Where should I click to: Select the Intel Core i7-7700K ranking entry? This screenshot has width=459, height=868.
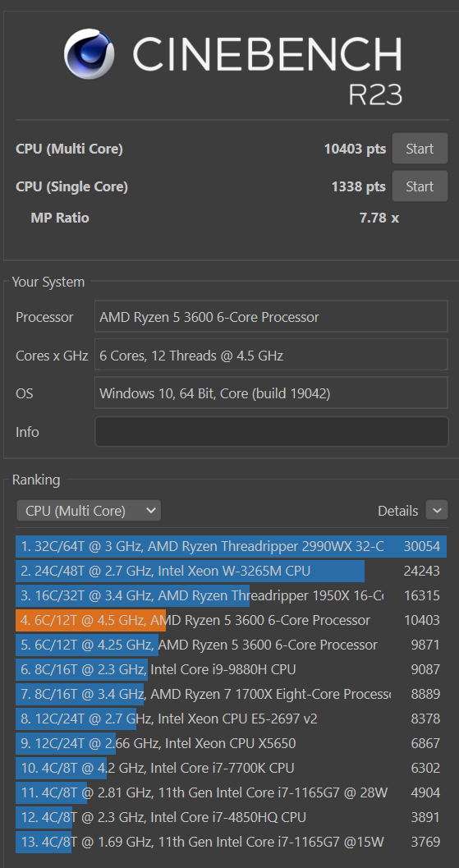[231, 768]
